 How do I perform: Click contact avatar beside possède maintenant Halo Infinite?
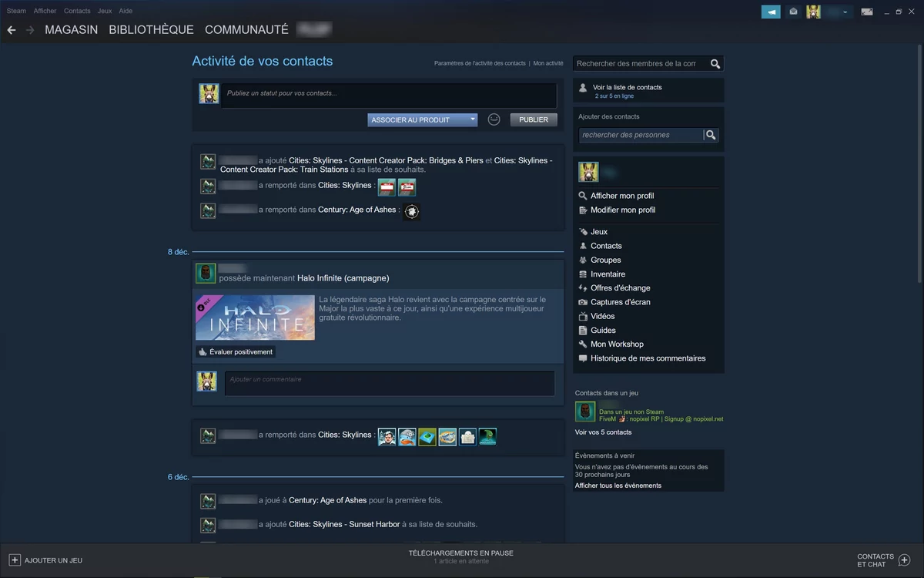click(206, 274)
